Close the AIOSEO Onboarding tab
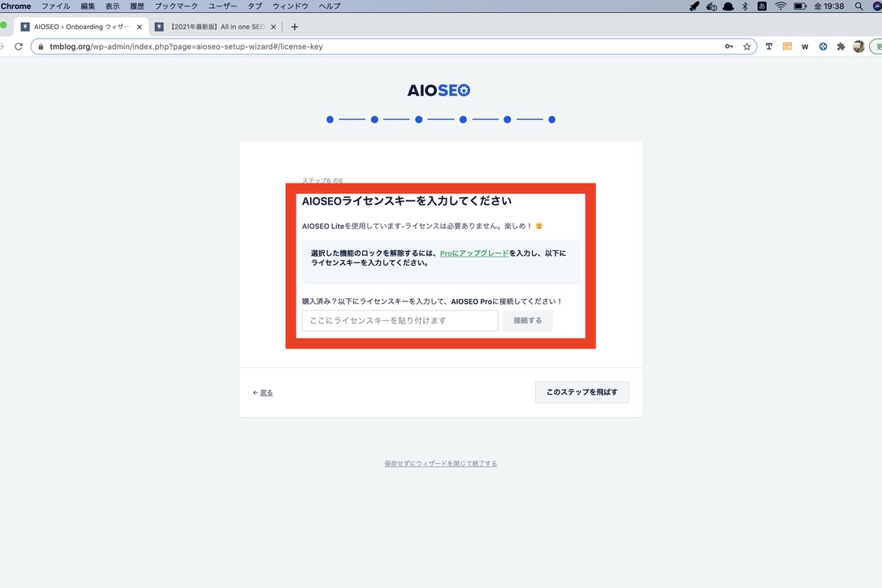Image resolution: width=882 pixels, height=588 pixels. coord(140,27)
